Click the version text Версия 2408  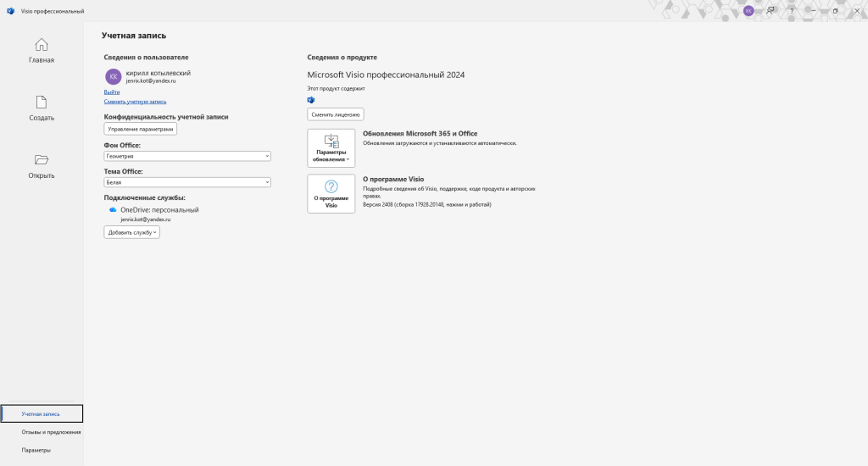(427, 205)
